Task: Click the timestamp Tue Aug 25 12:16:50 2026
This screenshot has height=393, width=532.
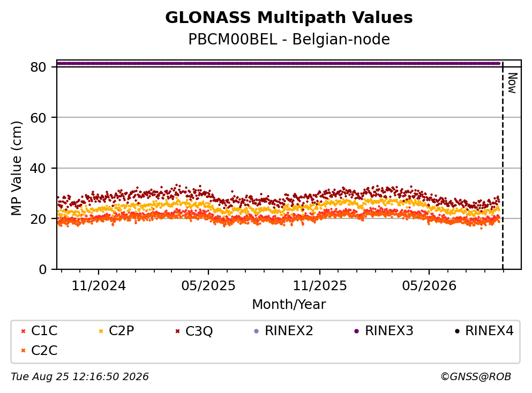Action: (80, 377)
